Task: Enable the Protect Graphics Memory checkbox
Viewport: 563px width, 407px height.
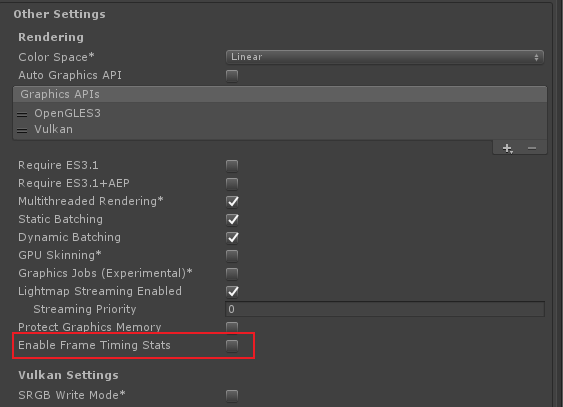Action: click(x=232, y=327)
